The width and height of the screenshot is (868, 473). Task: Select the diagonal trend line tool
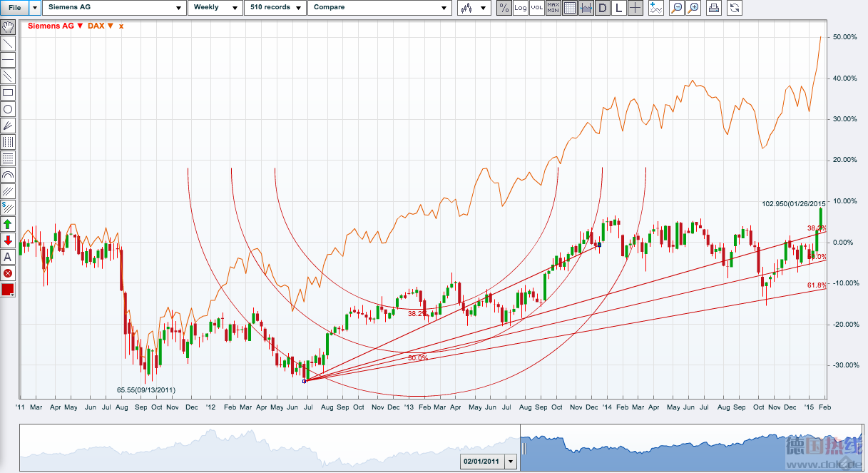[8, 44]
